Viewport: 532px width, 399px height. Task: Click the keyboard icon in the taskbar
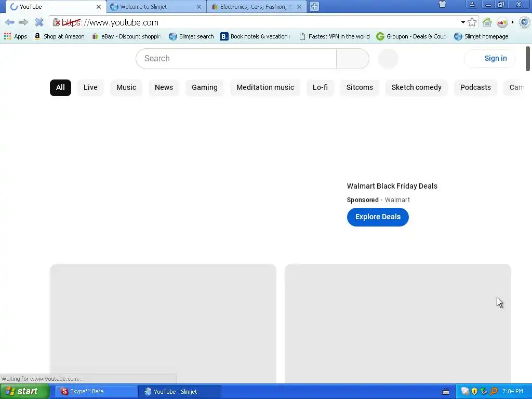pos(446,392)
